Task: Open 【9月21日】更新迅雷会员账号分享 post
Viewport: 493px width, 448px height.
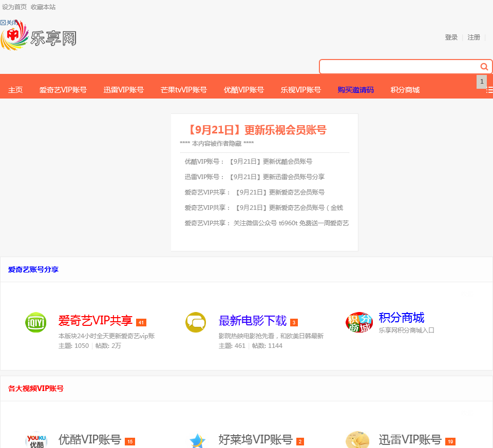Action: tap(276, 177)
